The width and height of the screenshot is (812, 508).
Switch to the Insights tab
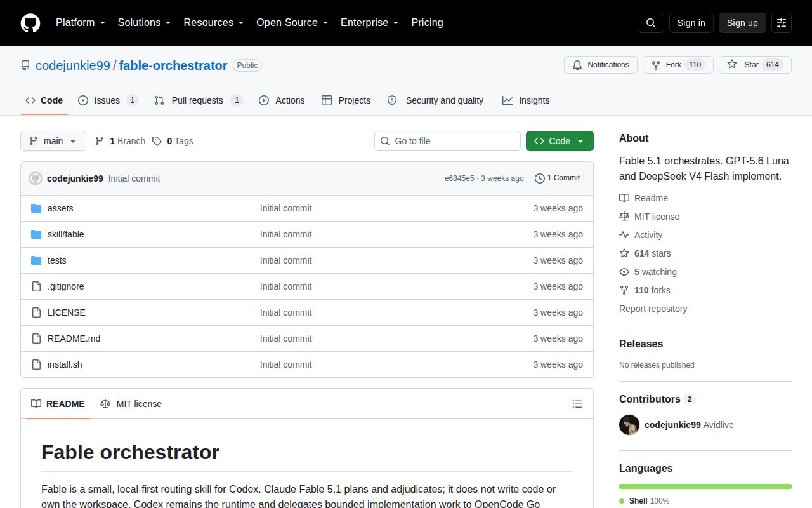click(526, 100)
